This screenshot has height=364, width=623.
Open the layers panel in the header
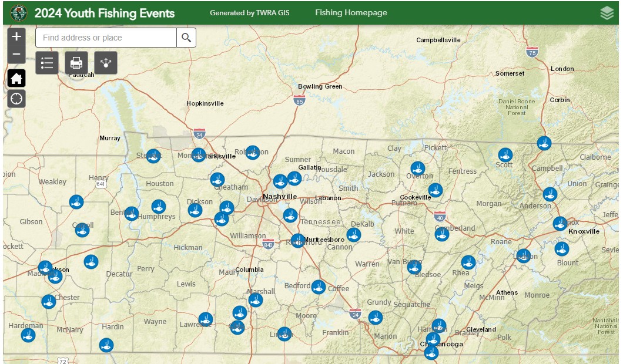point(607,13)
